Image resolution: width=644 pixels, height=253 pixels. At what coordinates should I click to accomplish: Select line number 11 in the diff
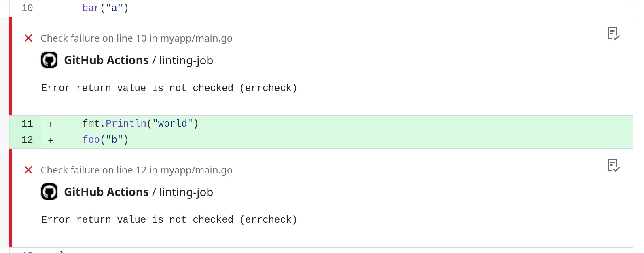point(27,124)
